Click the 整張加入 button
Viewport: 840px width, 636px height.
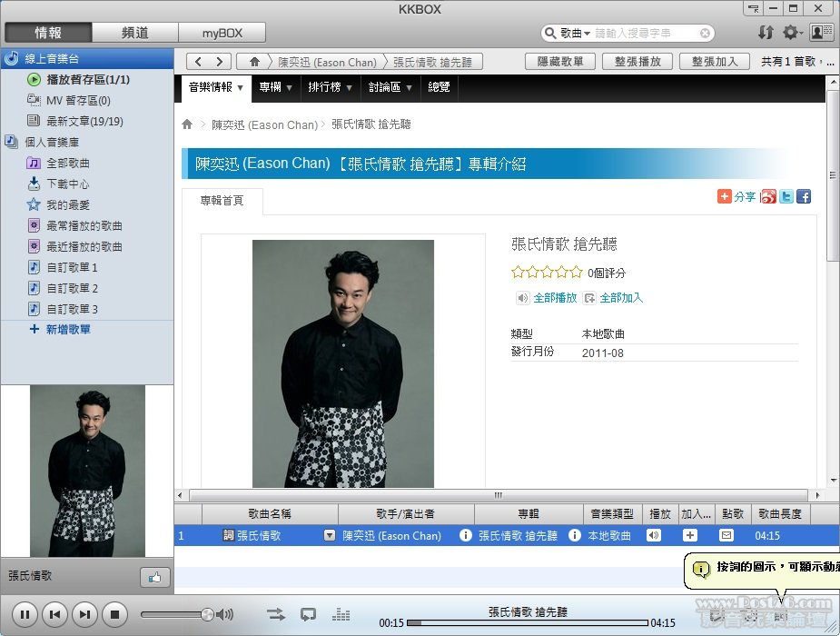pyautogui.click(x=715, y=62)
